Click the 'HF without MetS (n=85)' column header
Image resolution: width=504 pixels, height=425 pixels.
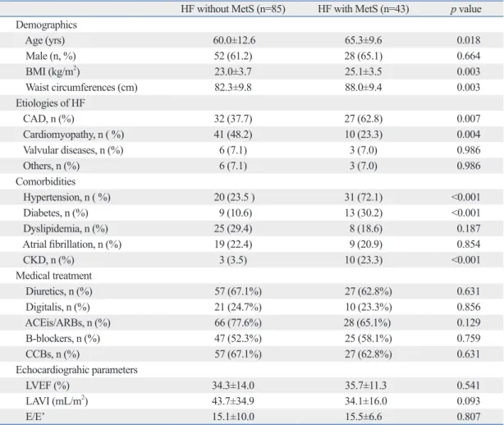[x=233, y=9]
